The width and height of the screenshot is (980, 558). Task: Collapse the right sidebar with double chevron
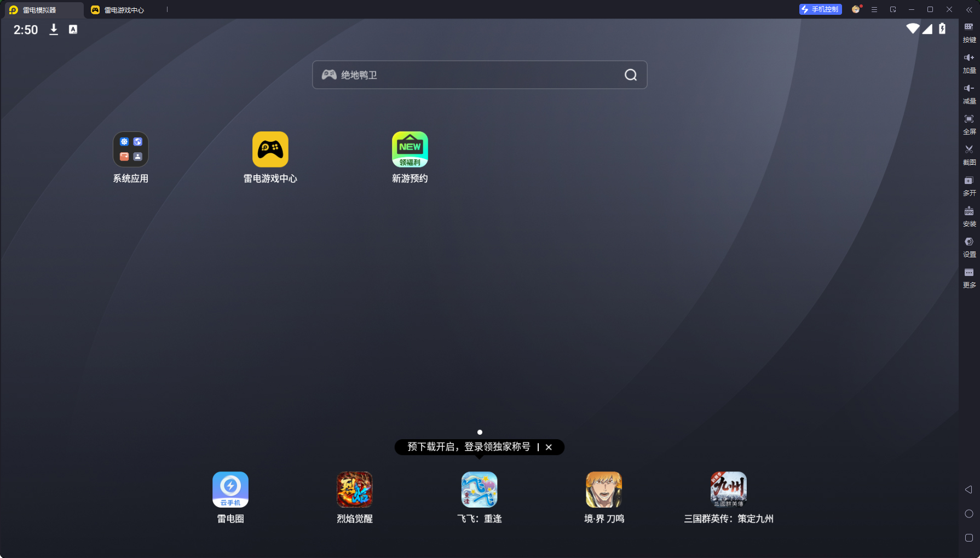(x=969, y=9)
